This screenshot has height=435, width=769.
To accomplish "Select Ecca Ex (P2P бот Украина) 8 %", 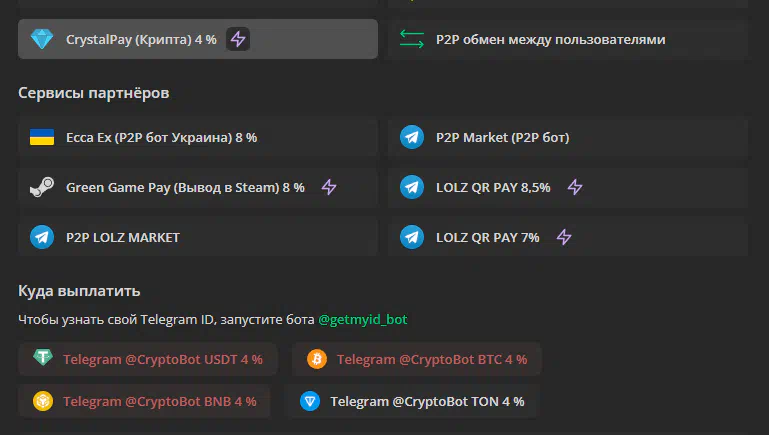I will tap(198, 137).
